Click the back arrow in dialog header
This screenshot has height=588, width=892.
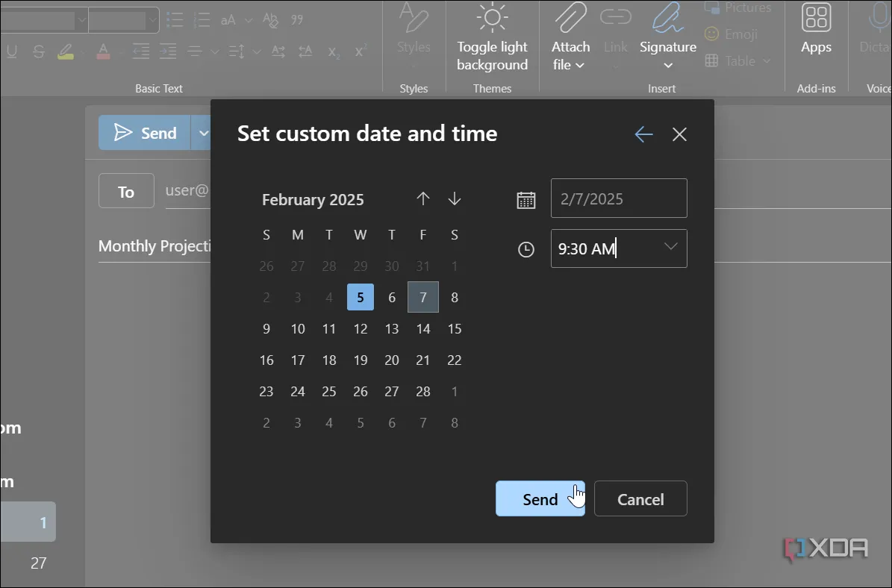pyautogui.click(x=643, y=134)
